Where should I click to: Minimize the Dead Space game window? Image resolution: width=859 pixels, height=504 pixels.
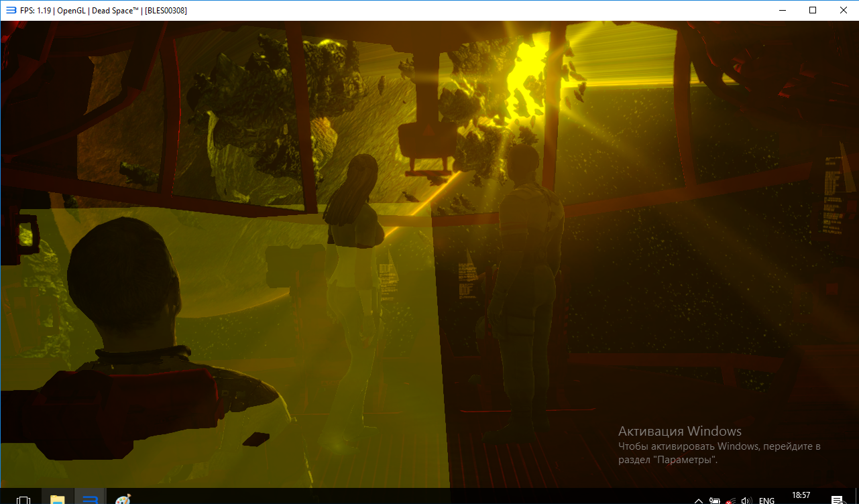point(782,10)
